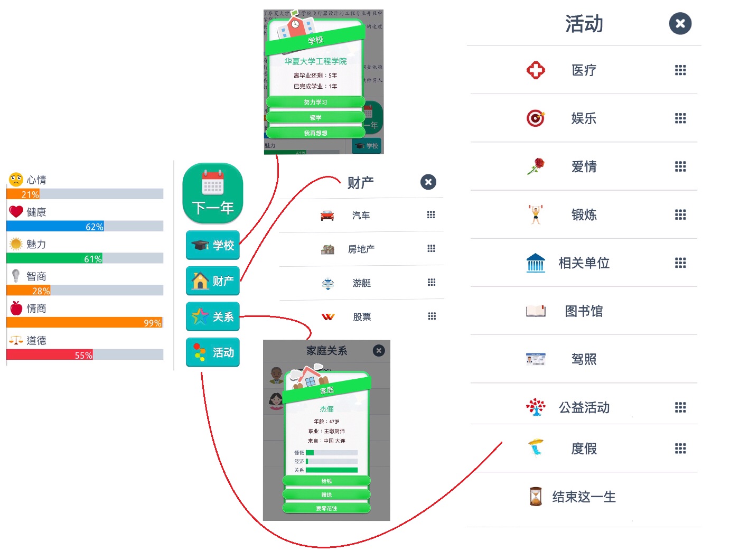Click the 努力学习 green button
Image resolution: width=749 pixels, height=560 pixels.
tap(315, 102)
